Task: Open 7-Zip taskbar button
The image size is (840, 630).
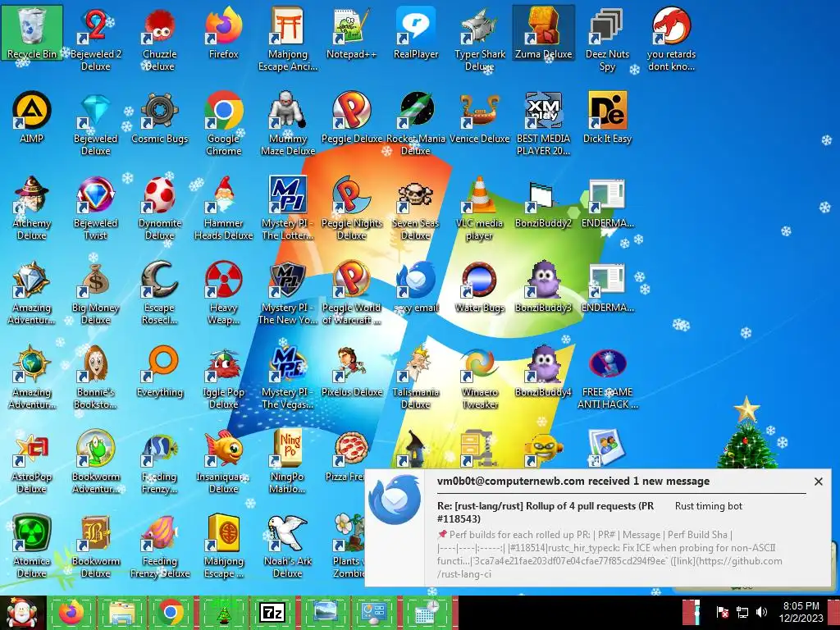Action: click(x=272, y=612)
